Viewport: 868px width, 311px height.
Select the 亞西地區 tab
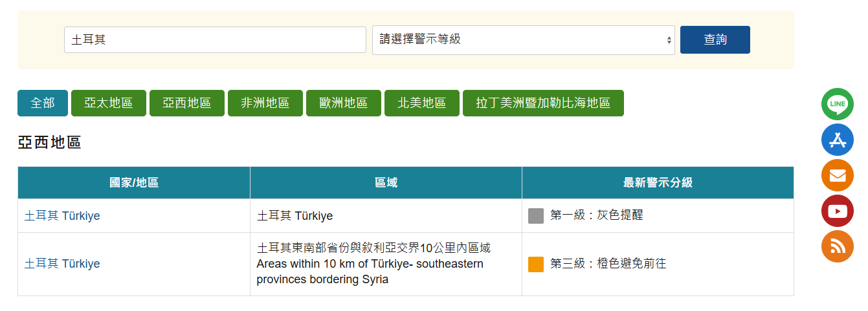click(187, 103)
